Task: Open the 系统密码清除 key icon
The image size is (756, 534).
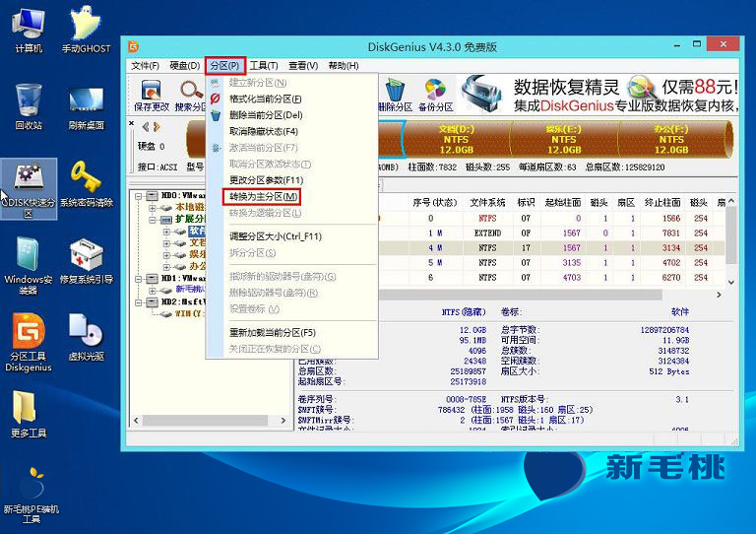Action: click(87, 184)
